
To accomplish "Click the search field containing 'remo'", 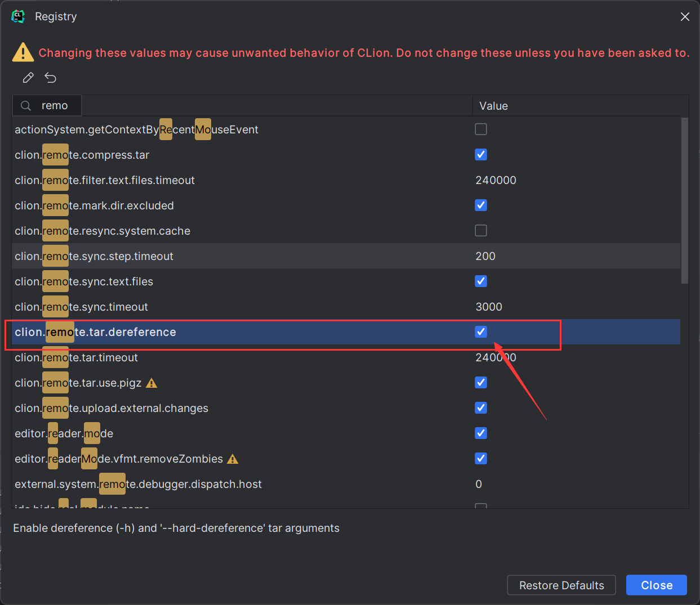I will coord(47,106).
